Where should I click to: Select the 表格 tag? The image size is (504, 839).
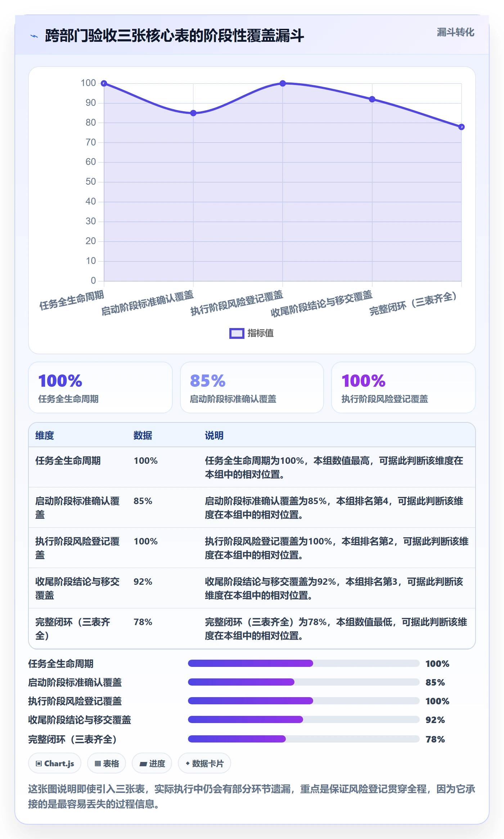pyautogui.click(x=107, y=763)
